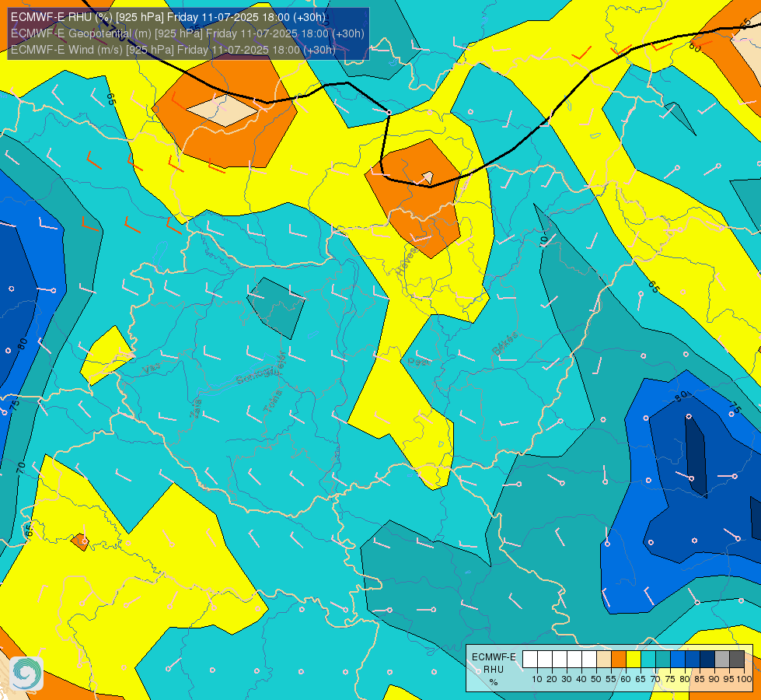Select the teal 70–75% legend swatch

tap(663, 660)
